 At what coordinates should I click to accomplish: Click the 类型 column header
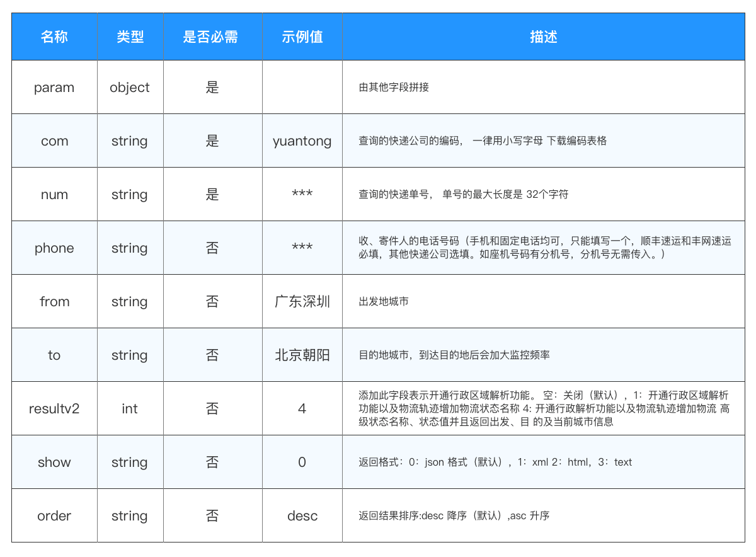pos(130,37)
